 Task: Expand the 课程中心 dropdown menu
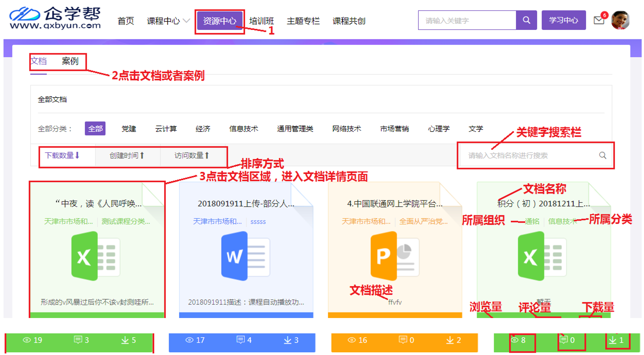pos(168,21)
